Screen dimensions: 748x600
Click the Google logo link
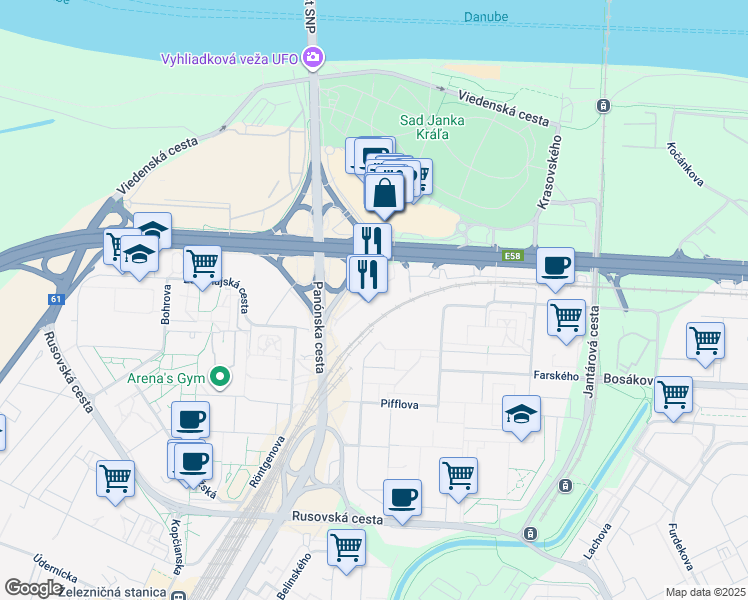(33, 588)
